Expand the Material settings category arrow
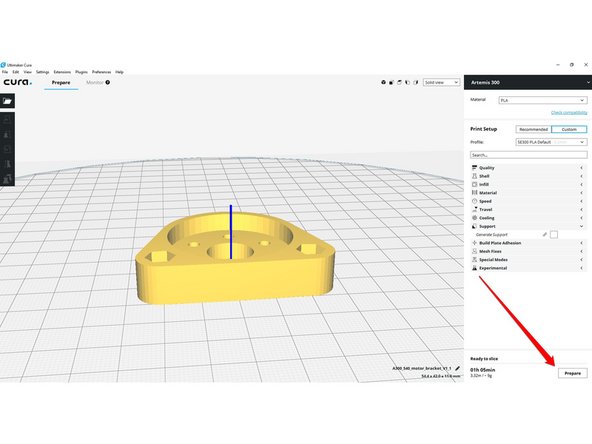The image size is (592, 444). click(x=581, y=193)
